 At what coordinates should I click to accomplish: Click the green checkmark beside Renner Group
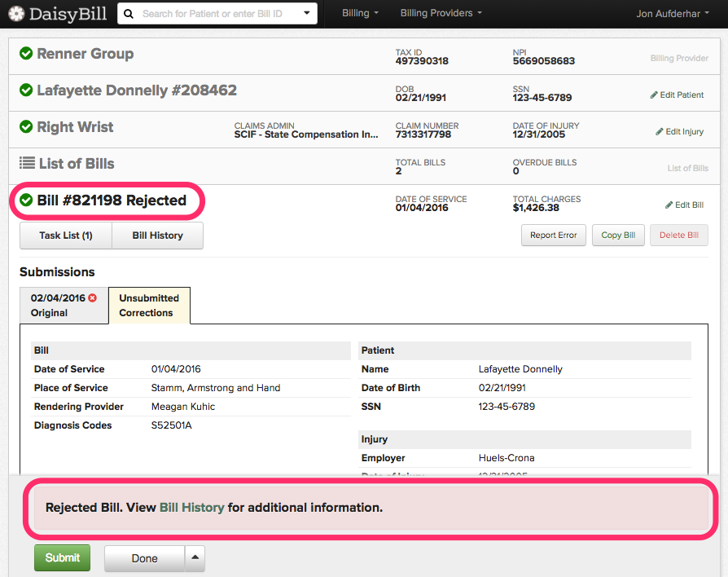click(x=26, y=54)
